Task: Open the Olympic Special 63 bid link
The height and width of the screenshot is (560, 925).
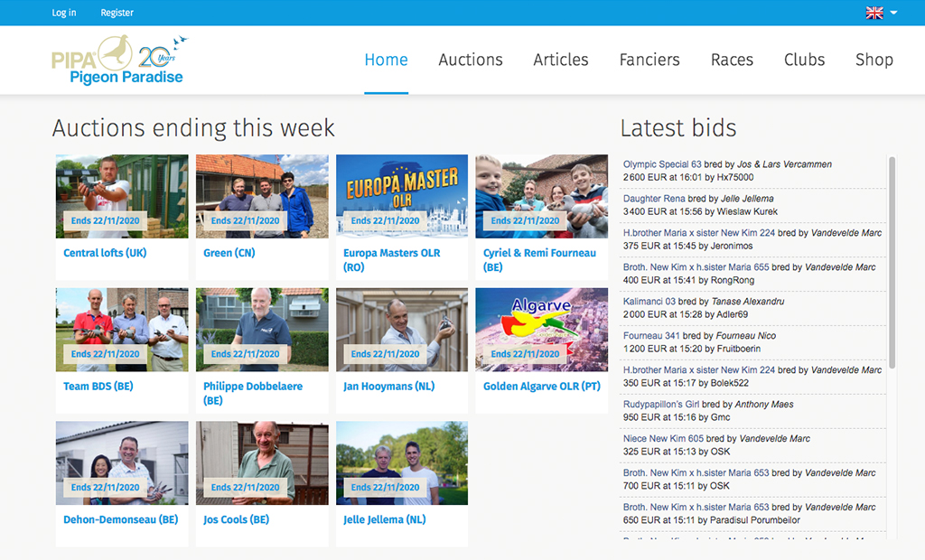Action: tap(662, 164)
